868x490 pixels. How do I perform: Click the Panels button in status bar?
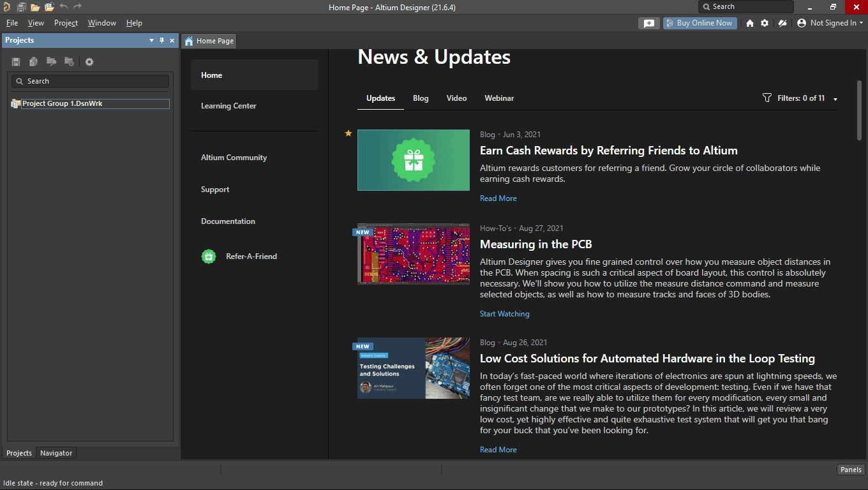click(851, 470)
